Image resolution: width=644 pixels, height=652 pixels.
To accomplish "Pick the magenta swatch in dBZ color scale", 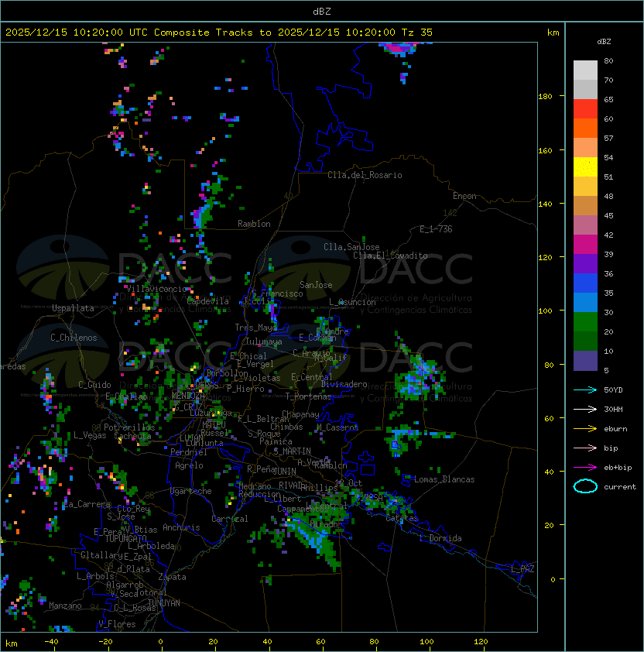I will [x=585, y=245].
